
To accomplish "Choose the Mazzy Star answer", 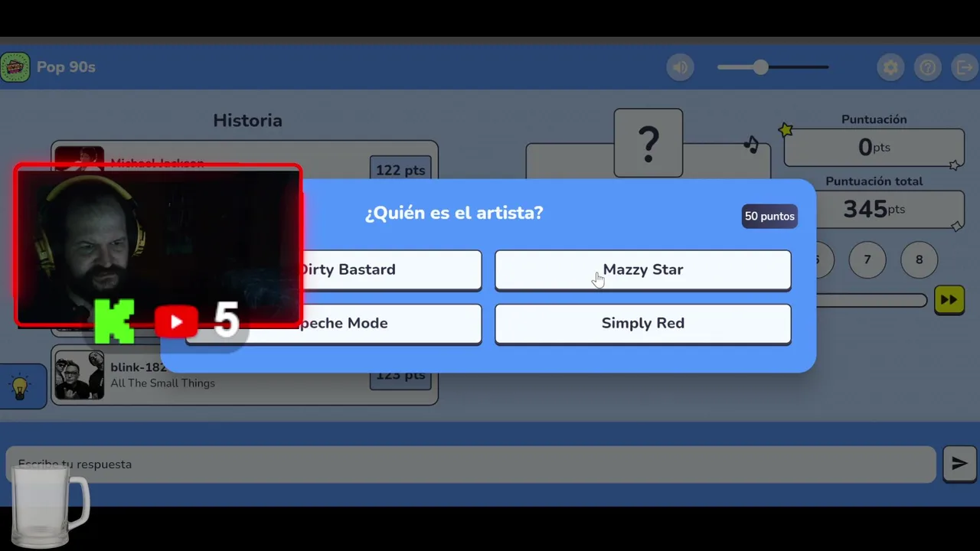I will (642, 269).
